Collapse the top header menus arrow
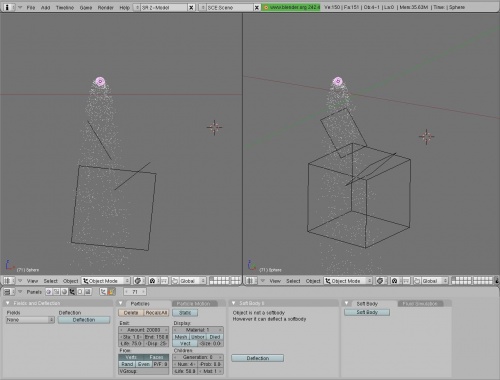Viewport: 500px width, 380px height. 20,7
